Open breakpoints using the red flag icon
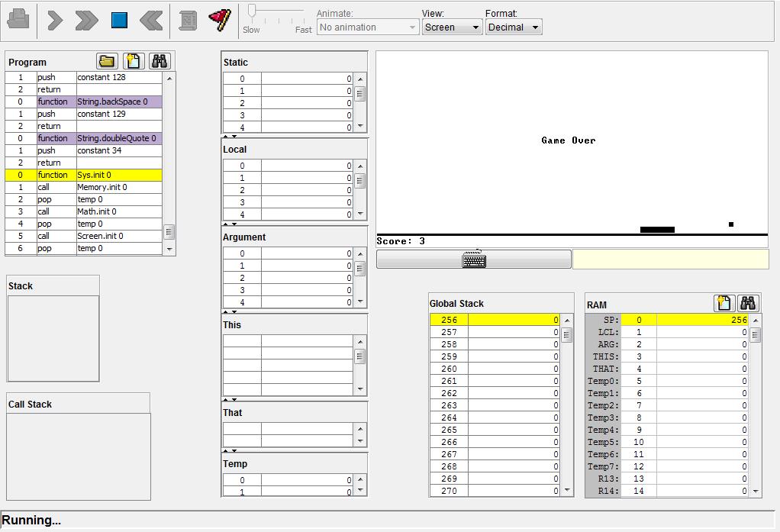This screenshot has width=780, height=532. click(221, 21)
